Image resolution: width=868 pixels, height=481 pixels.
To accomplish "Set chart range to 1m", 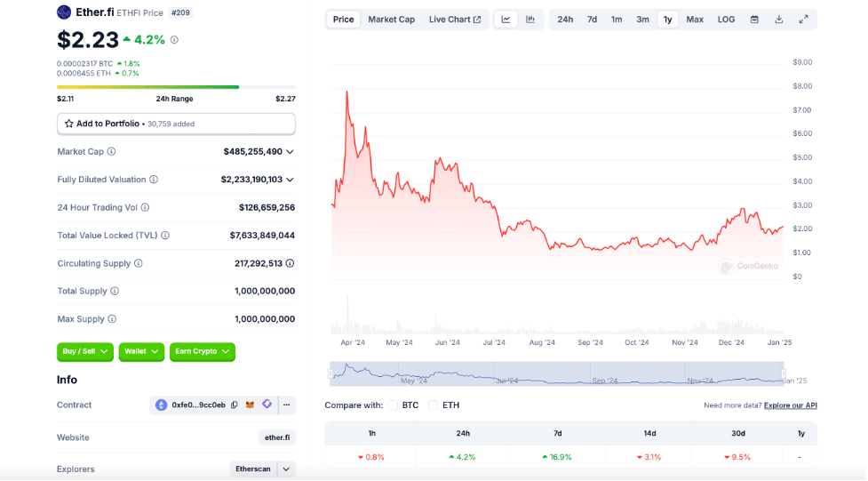I will point(616,20).
